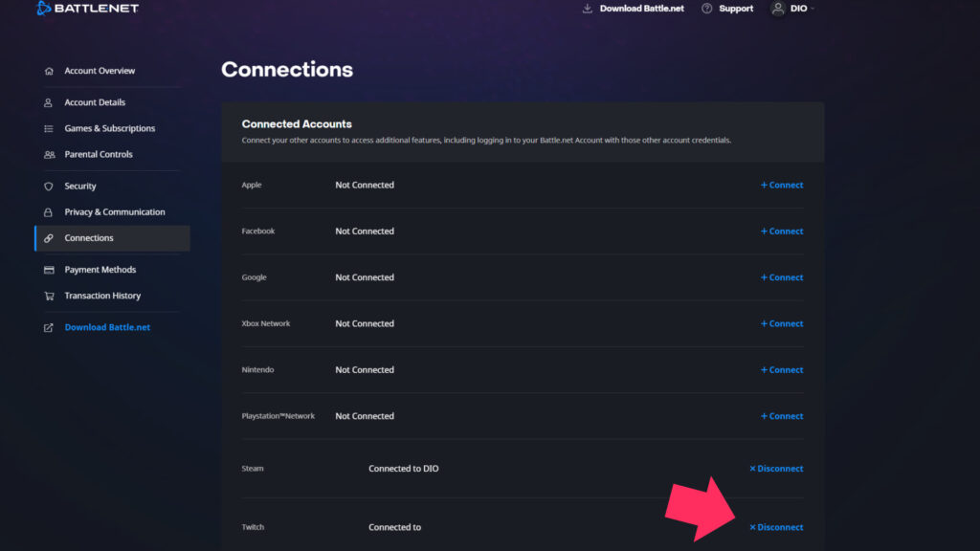The width and height of the screenshot is (980, 551).
Task: Click the home icon next to Account Overview
Action: coord(48,71)
